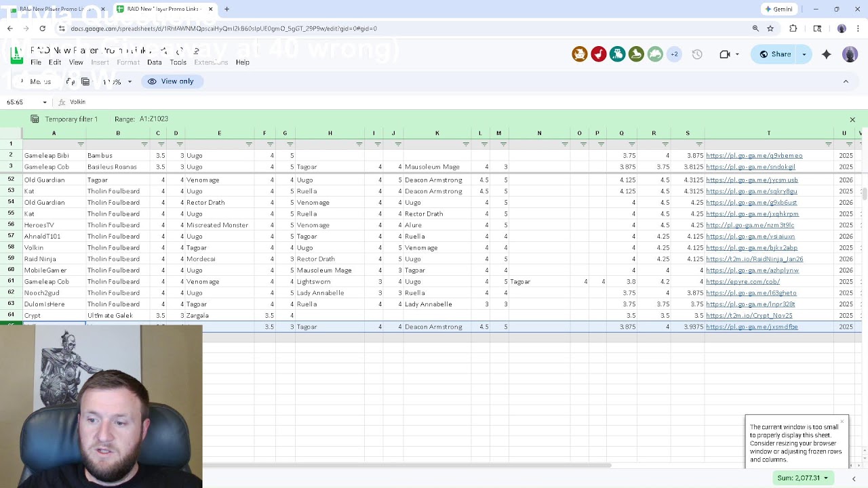This screenshot has width=868, height=488.
Task: Open the pl.go-ga.me/q9vbemeo link
Action: pos(754,156)
